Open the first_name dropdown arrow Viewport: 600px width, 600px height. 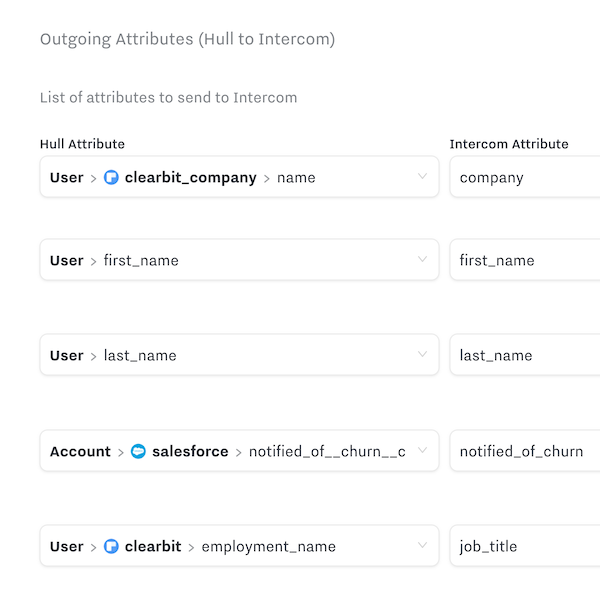point(422,260)
